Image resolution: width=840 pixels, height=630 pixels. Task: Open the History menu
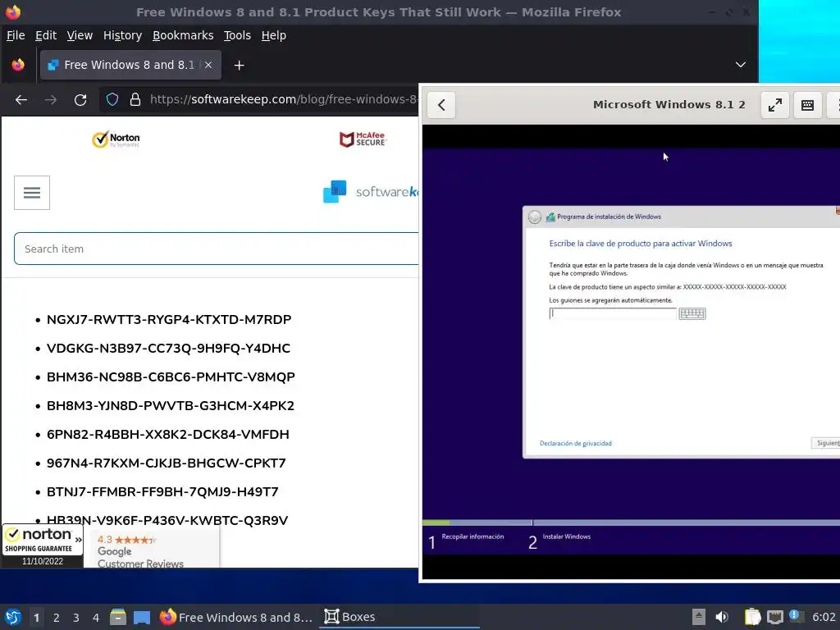point(123,35)
